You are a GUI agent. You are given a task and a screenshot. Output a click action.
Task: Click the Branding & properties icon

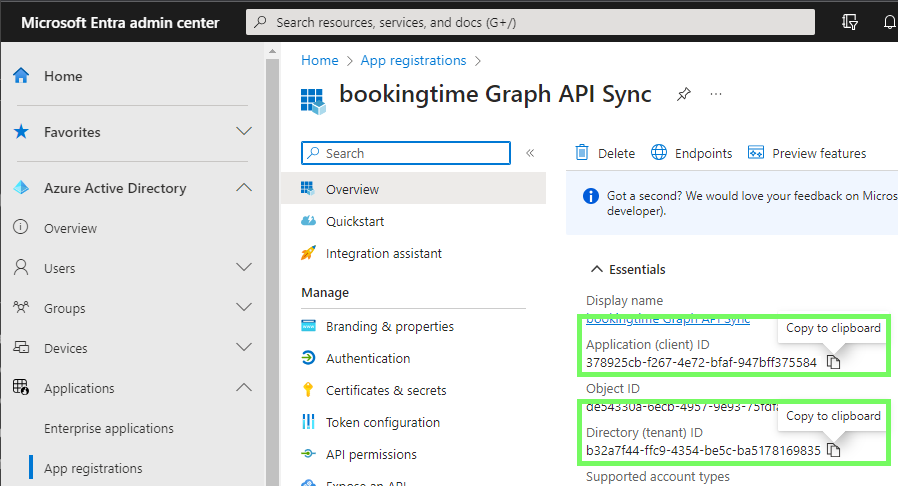(x=308, y=326)
